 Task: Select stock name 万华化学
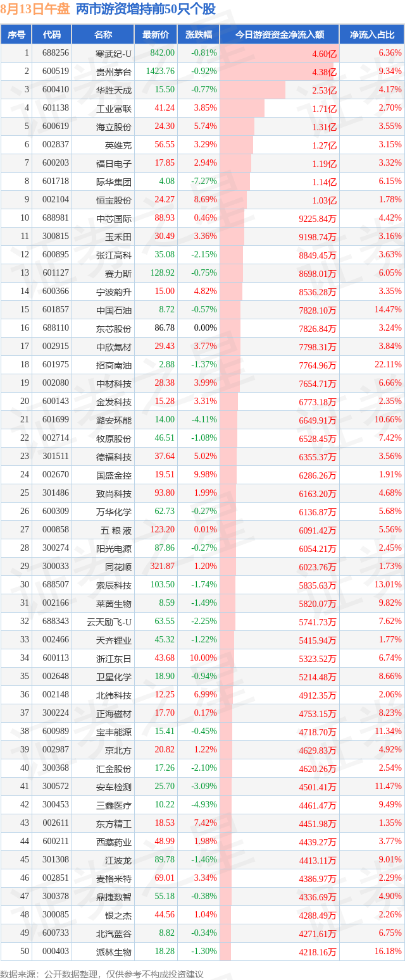[x=114, y=511]
